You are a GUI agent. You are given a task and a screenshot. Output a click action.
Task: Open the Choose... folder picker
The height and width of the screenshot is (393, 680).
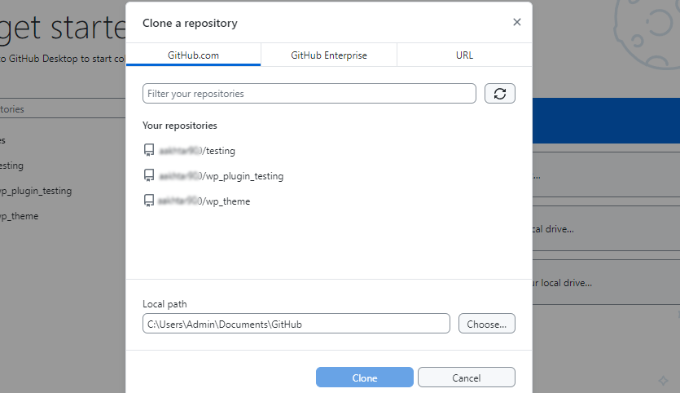[487, 324]
